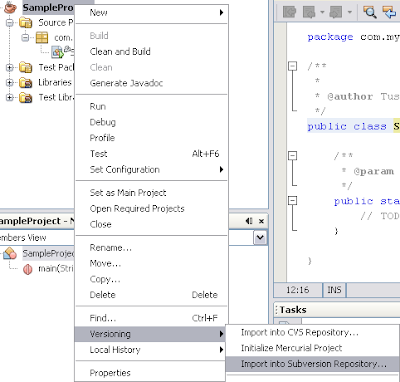The height and width of the screenshot is (382, 400).
Task: Open the Local History submenu
Action: [x=151, y=350]
